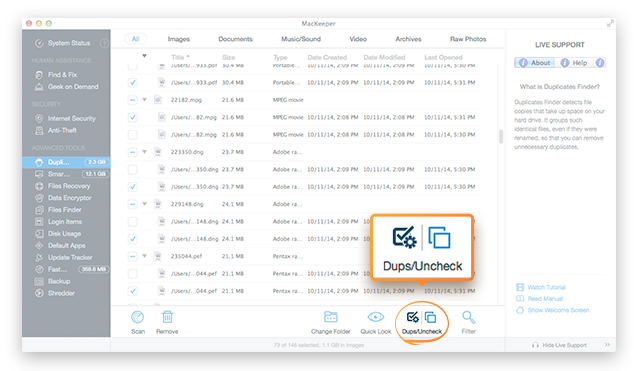Select the 235044.pef row title

click(x=186, y=256)
